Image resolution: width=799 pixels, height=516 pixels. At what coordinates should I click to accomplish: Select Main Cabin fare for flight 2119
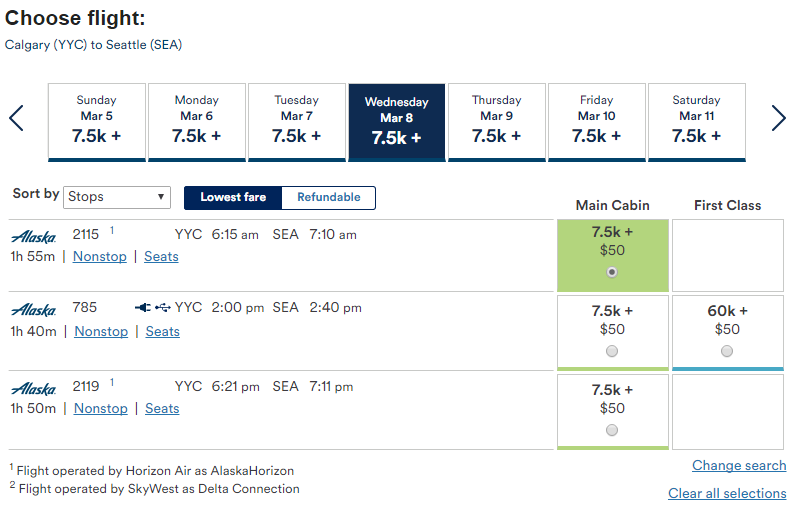click(x=612, y=430)
